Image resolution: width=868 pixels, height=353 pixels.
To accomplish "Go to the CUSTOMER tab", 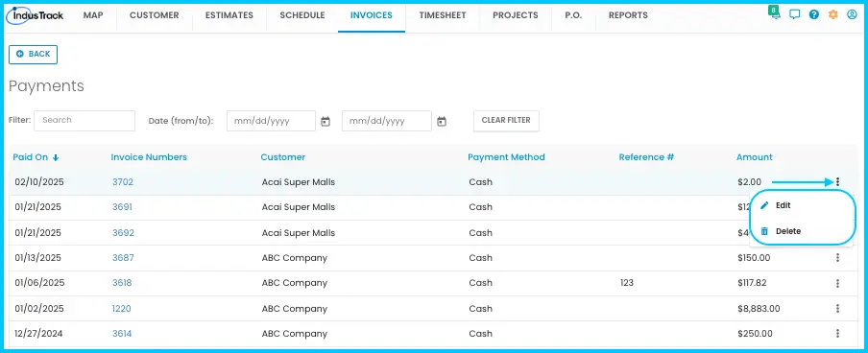I will (x=154, y=15).
